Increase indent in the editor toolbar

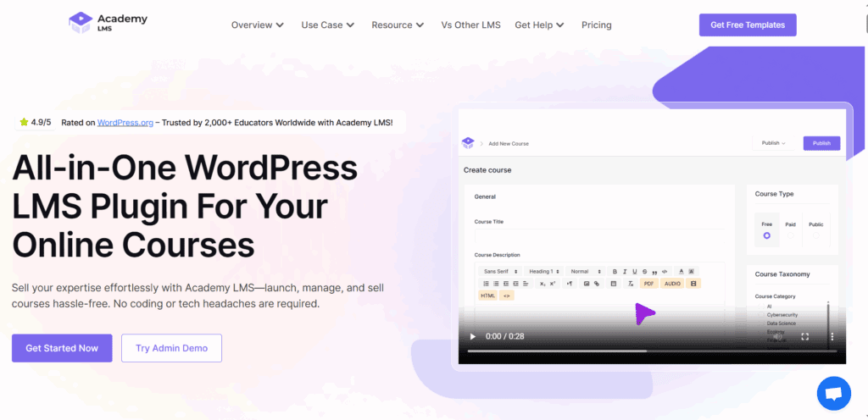(516, 284)
